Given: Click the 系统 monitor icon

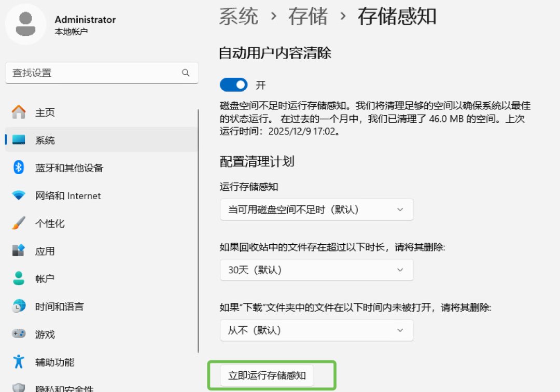Looking at the screenshot, I should 19,139.
